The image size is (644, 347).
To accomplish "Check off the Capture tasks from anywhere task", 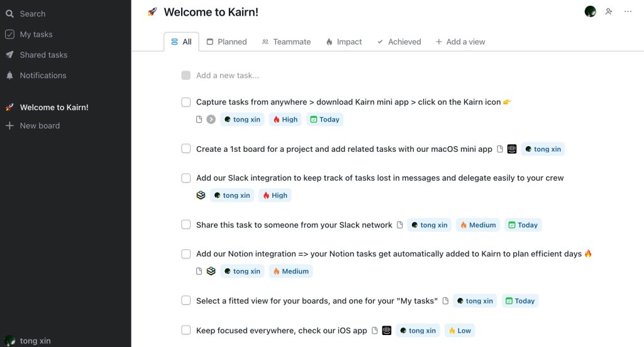I will coord(186,102).
